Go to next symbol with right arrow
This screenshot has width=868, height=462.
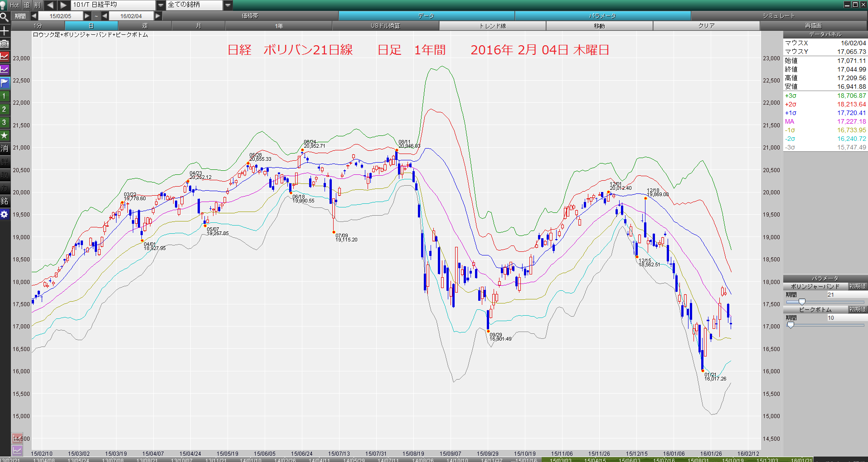click(63, 5)
